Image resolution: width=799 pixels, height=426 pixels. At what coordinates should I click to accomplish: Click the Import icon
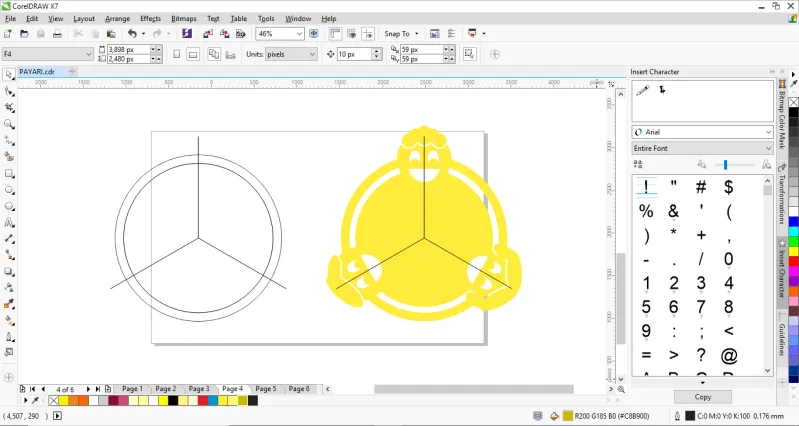[x=208, y=34]
